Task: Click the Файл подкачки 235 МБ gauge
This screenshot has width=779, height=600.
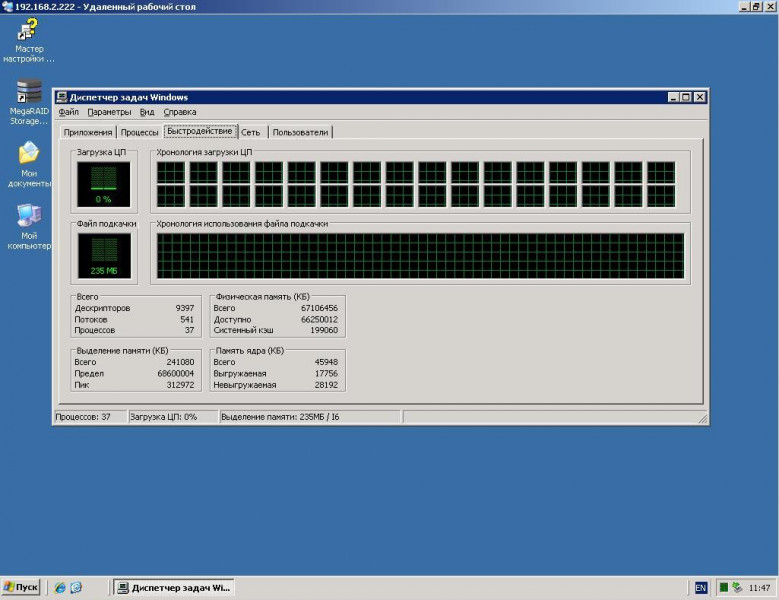Action: (104, 256)
